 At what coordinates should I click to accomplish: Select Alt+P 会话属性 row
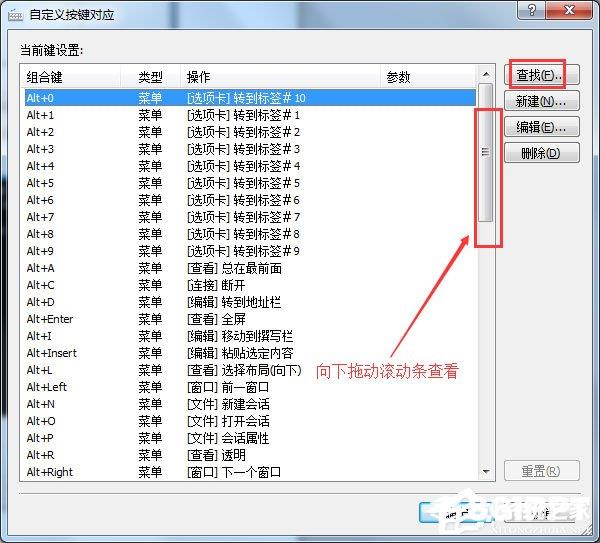click(250, 438)
